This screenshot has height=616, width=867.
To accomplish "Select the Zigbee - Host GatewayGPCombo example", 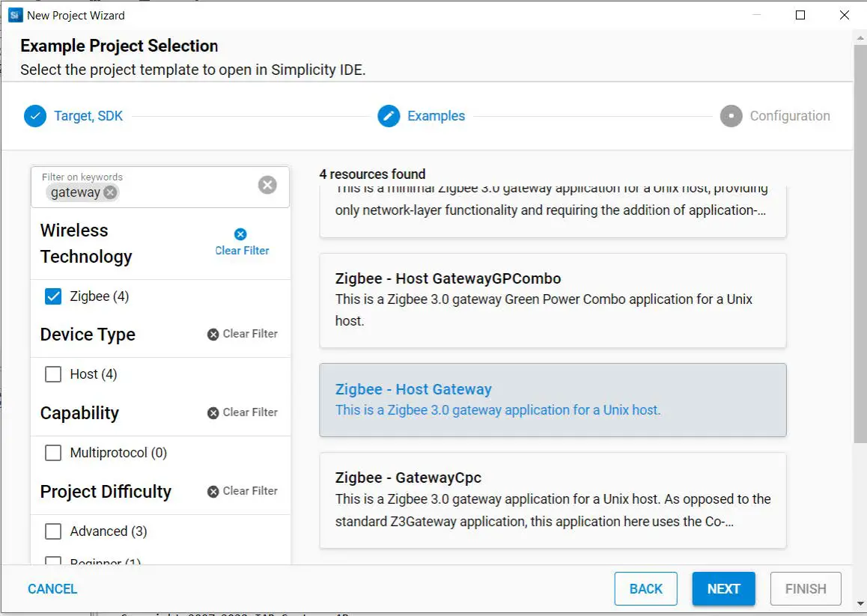I will (x=553, y=299).
